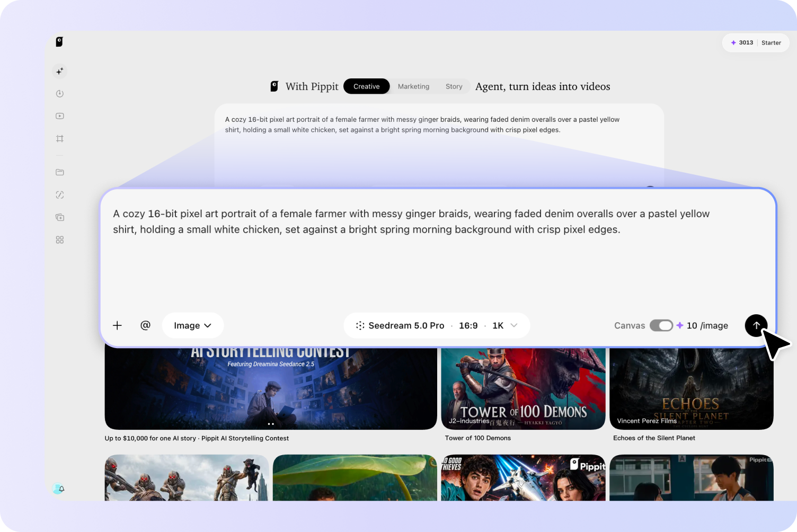Viewport: 797px width, 532px height.
Task: Click the Pippit logo beside "With Pippit" heading
Action: [274, 86]
